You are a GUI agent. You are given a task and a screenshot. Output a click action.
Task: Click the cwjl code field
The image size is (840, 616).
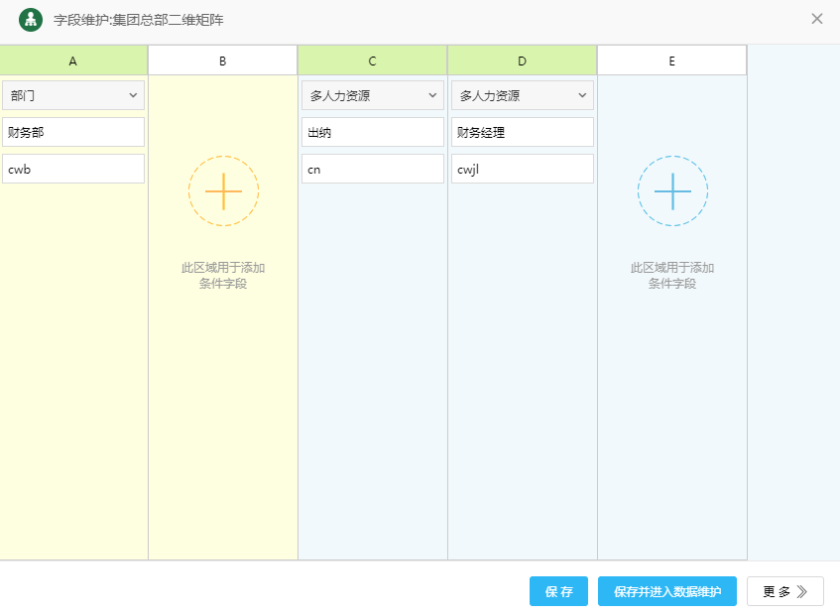pyautogui.click(x=523, y=169)
